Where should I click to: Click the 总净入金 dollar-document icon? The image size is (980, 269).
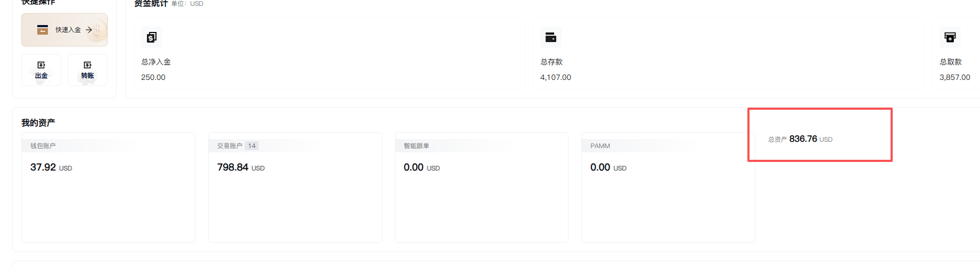click(x=152, y=37)
